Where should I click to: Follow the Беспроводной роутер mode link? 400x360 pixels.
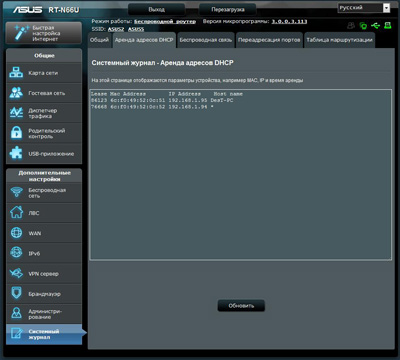[x=165, y=21]
